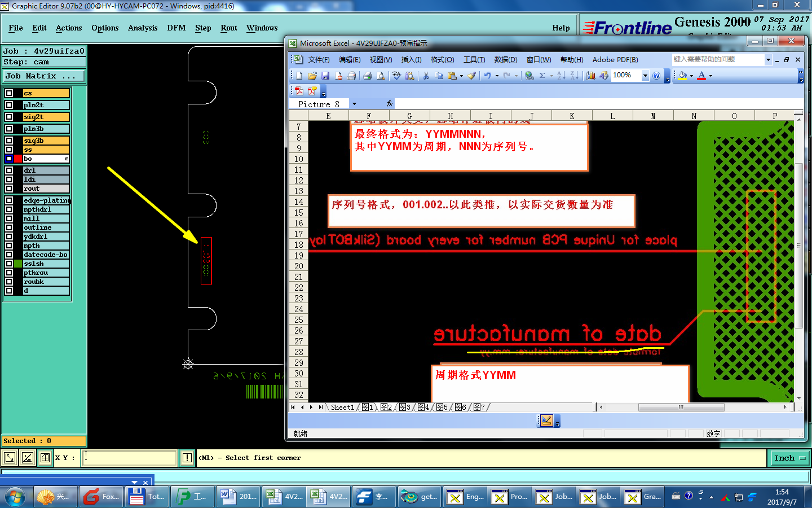
Task: Switch to the Sheet1 tab in Excel
Action: [342, 407]
